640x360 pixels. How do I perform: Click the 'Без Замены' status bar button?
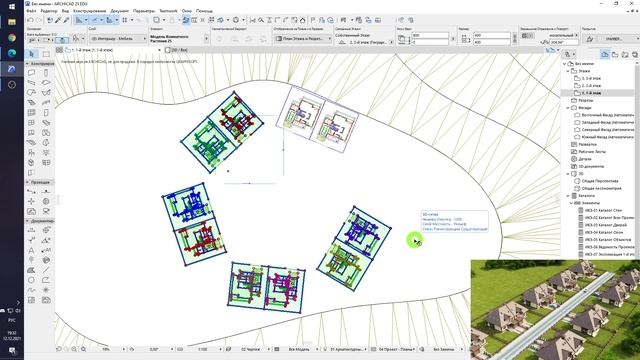(444, 349)
